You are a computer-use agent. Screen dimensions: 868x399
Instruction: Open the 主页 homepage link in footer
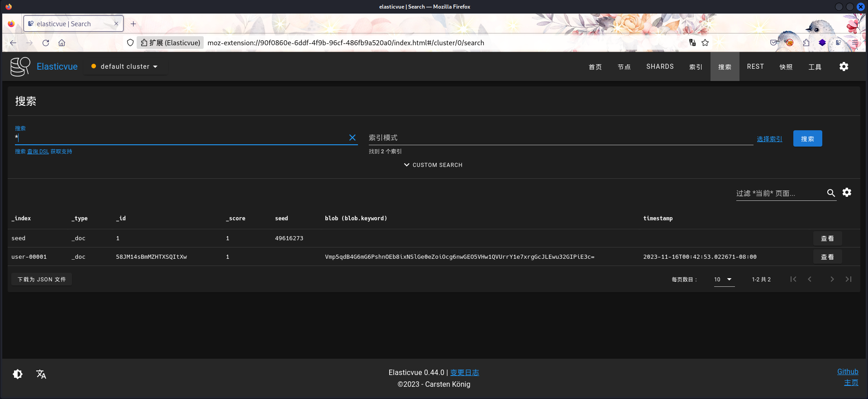(851, 383)
